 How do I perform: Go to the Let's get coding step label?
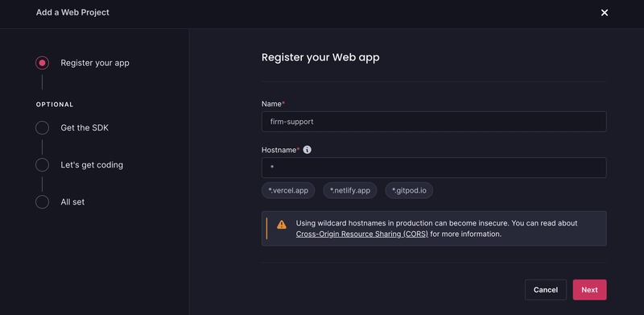92,165
